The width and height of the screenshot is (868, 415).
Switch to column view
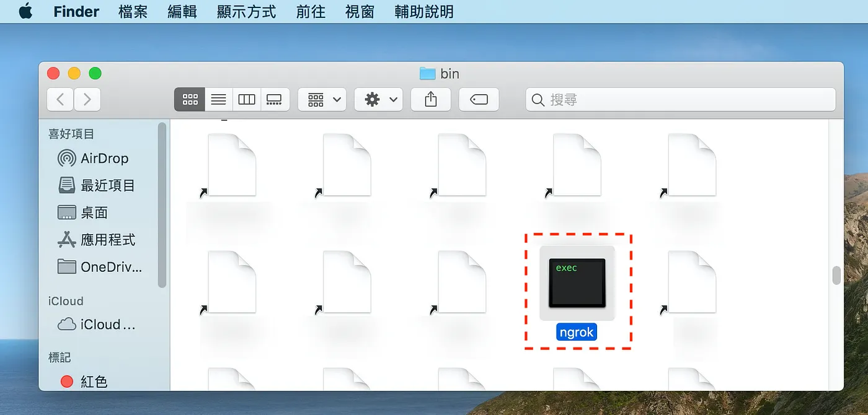point(247,99)
